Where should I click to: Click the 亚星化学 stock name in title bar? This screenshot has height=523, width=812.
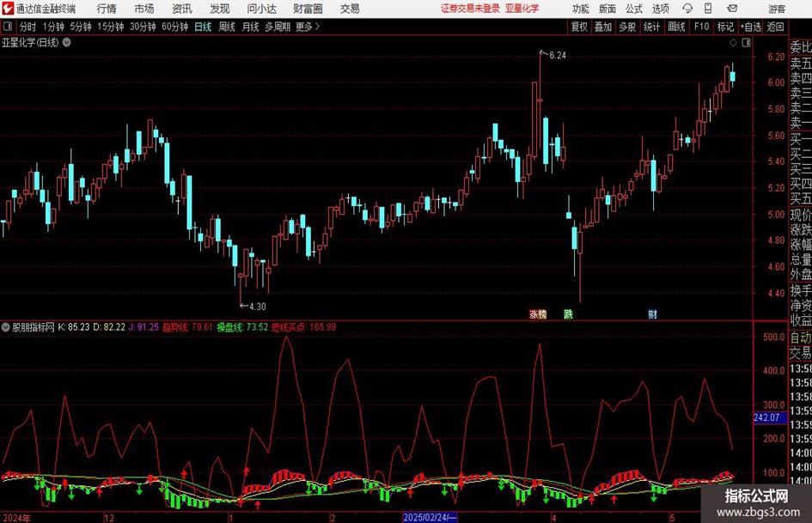522,9
